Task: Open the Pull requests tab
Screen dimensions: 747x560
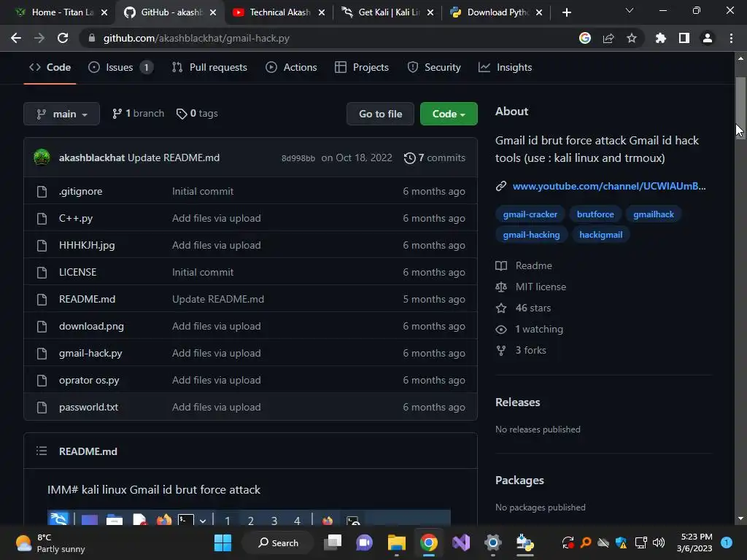Action: (x=209, y=68)
